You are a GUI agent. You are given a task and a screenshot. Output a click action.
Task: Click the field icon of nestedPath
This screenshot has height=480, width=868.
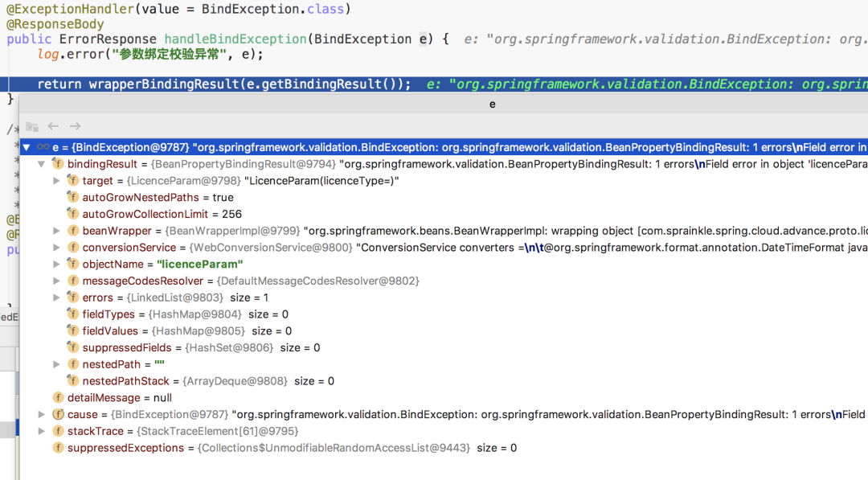point(72,364)
